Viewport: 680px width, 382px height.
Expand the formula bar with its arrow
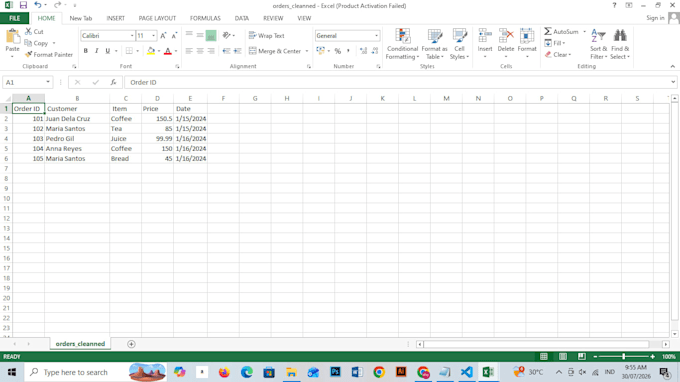tap(673, 82)
